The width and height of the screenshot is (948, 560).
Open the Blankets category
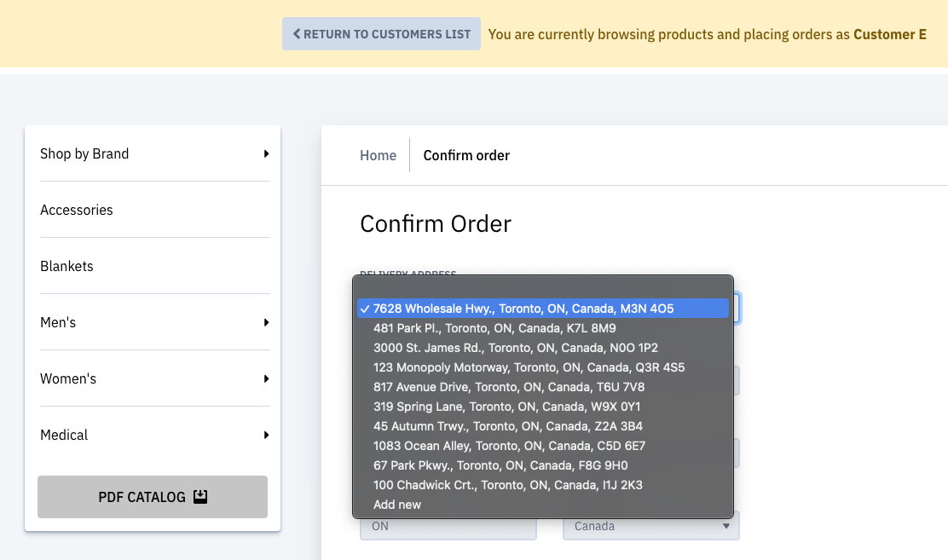pos(66,266)
